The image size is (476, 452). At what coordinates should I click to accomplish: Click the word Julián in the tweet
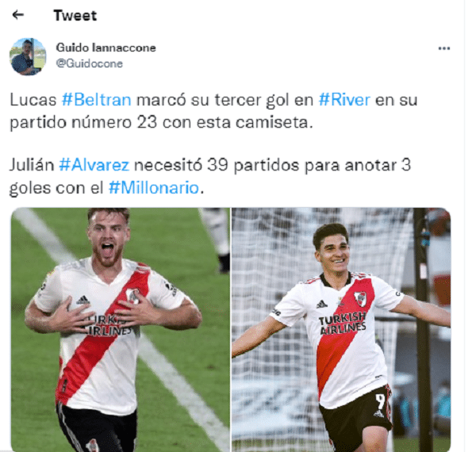tap(32, 165)
